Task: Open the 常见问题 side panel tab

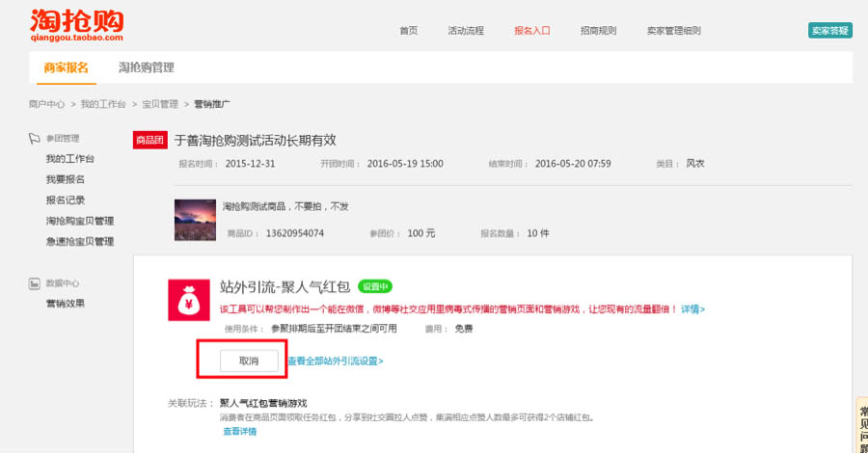Action: [x=862, y=426]
